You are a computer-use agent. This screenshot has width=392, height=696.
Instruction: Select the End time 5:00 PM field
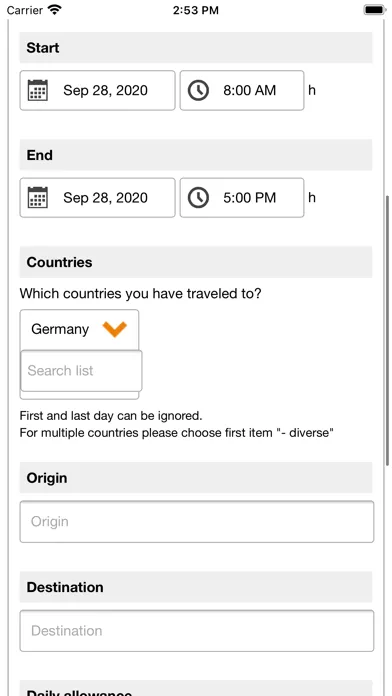pos(242,198)
